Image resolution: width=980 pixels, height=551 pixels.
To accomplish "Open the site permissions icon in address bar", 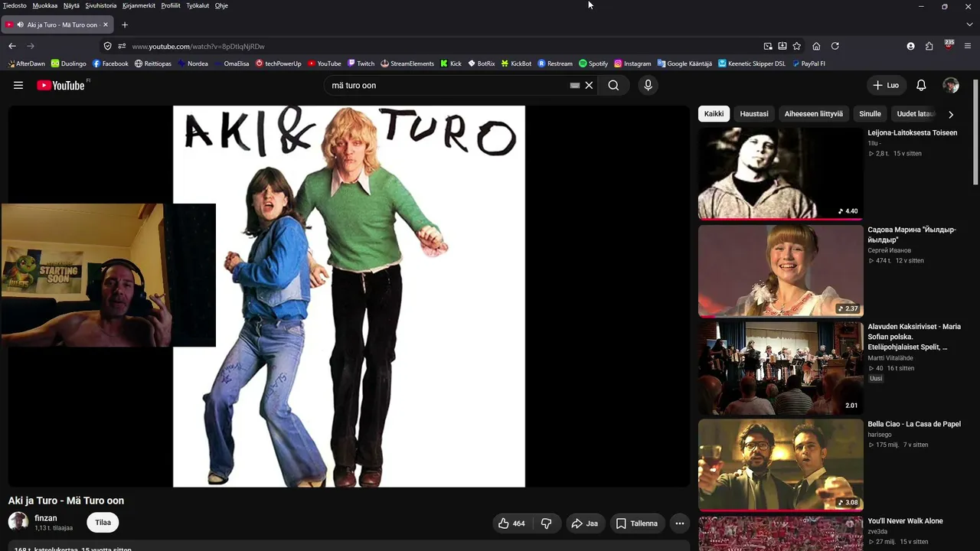I will [122, 46].
